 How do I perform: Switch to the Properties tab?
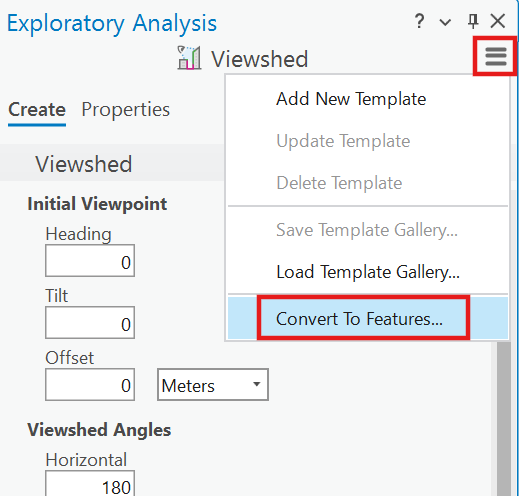[x=126, y=110]
